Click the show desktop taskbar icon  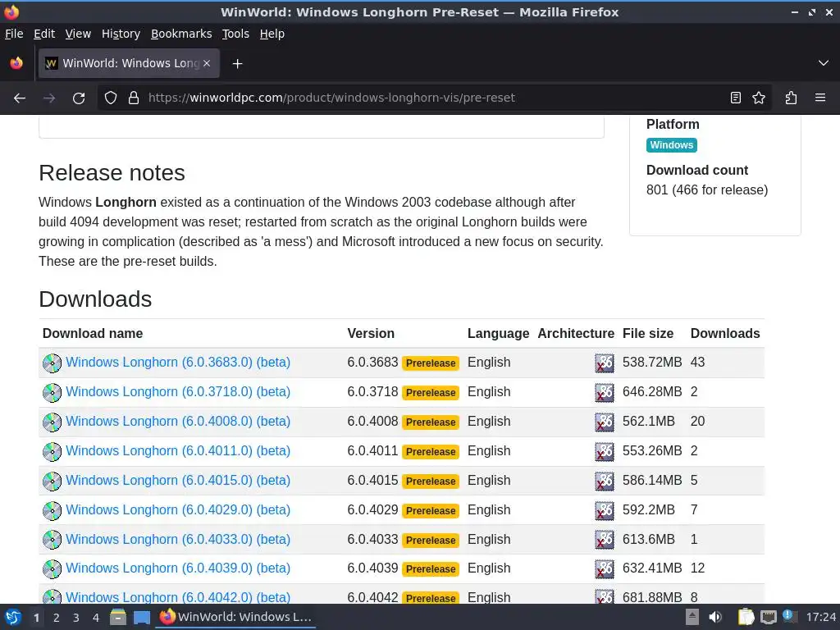tap(142, 617)
